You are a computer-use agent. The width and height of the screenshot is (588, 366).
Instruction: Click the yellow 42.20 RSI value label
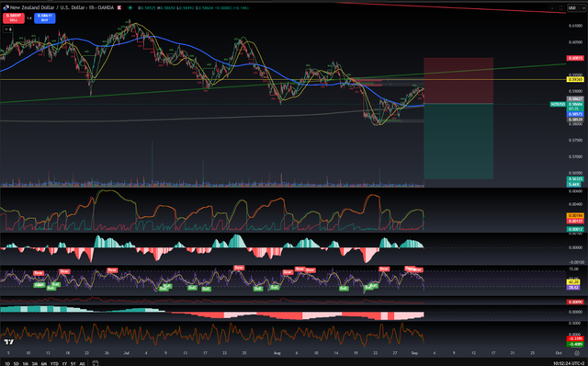tap(573, 281)
